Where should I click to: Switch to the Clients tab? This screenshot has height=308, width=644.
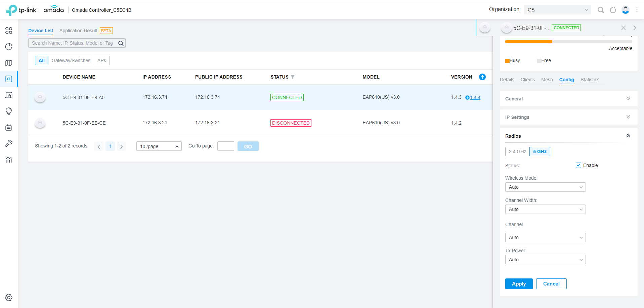coord(527,80)
